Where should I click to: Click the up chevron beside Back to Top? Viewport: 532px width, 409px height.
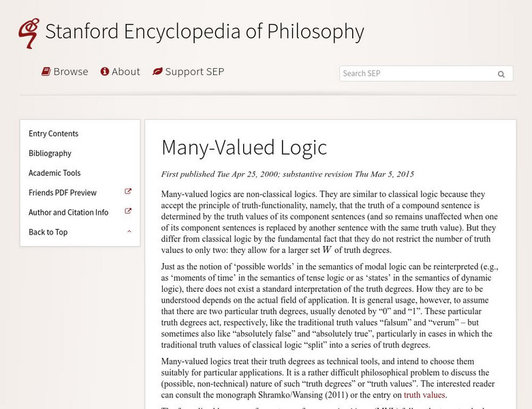[x=129, y=232]
